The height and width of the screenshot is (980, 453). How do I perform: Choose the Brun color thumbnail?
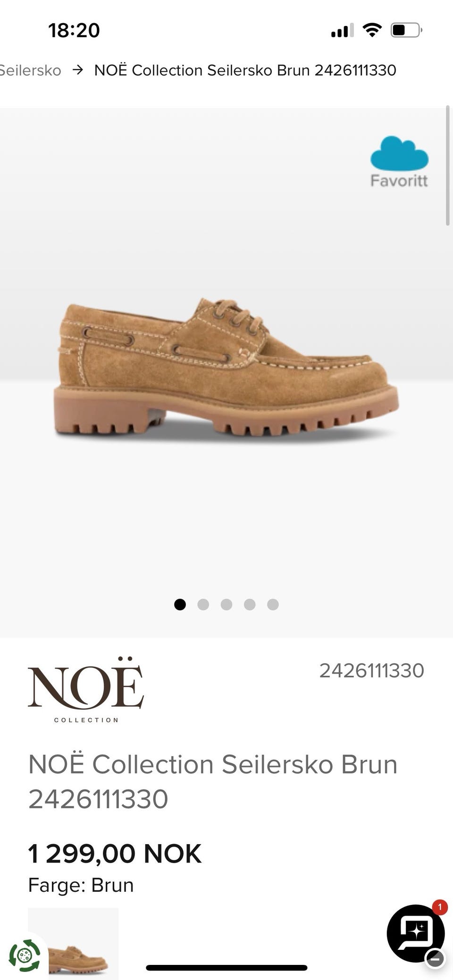(x=73, y=943)
